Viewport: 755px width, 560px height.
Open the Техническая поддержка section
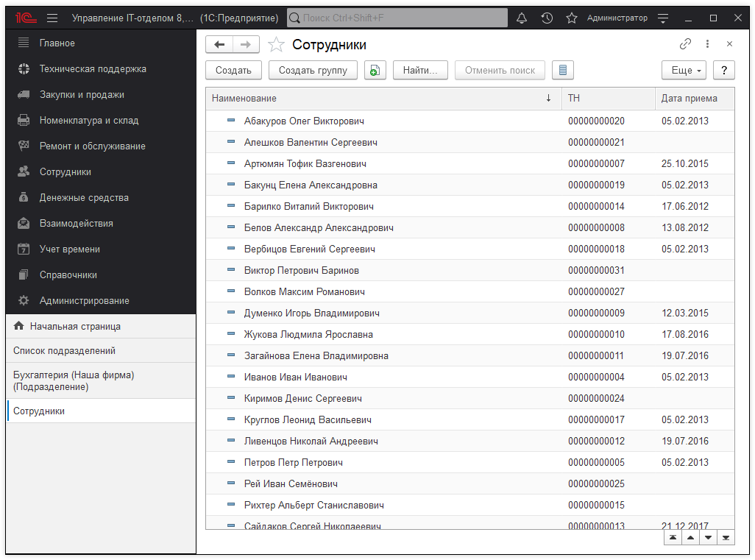93,69
